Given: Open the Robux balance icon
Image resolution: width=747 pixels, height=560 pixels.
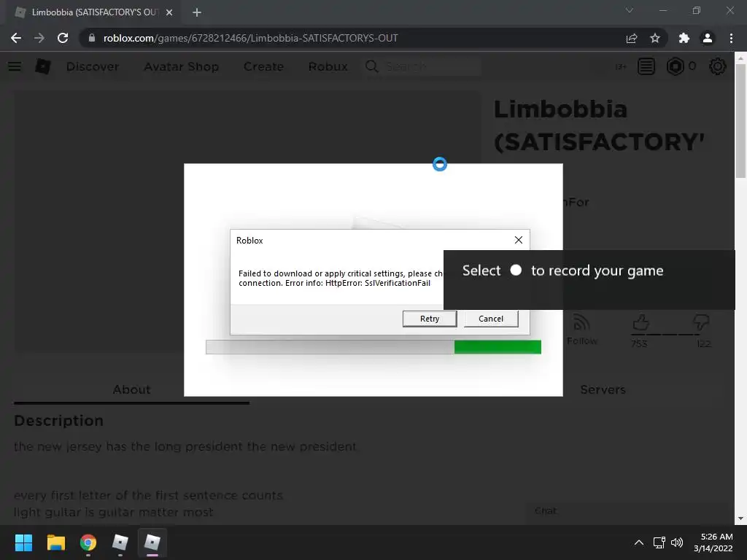Looking at the screenshot, I should tap(675, 66).
